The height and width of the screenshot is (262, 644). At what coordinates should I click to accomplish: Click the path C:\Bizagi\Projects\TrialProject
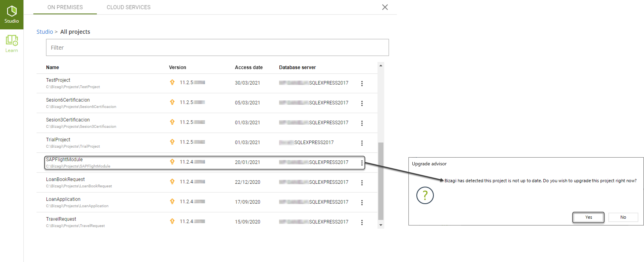pyautogui.click(x=73, y=146)
